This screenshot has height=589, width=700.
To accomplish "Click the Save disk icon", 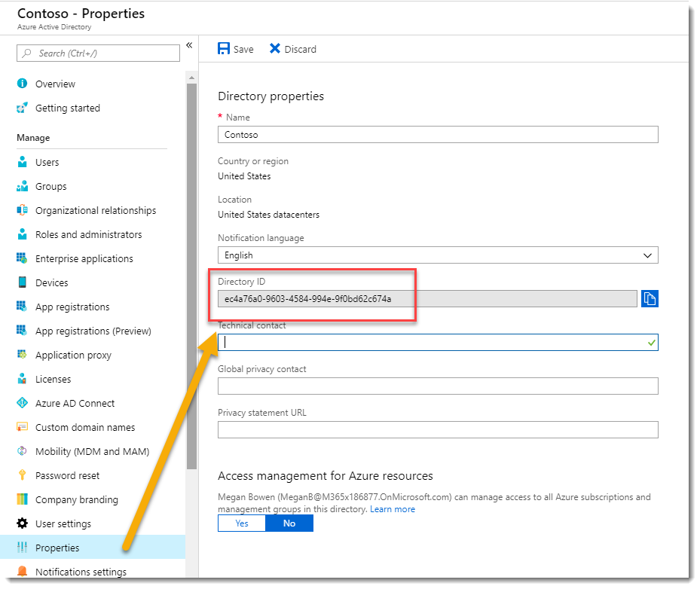I will [224, 49].
